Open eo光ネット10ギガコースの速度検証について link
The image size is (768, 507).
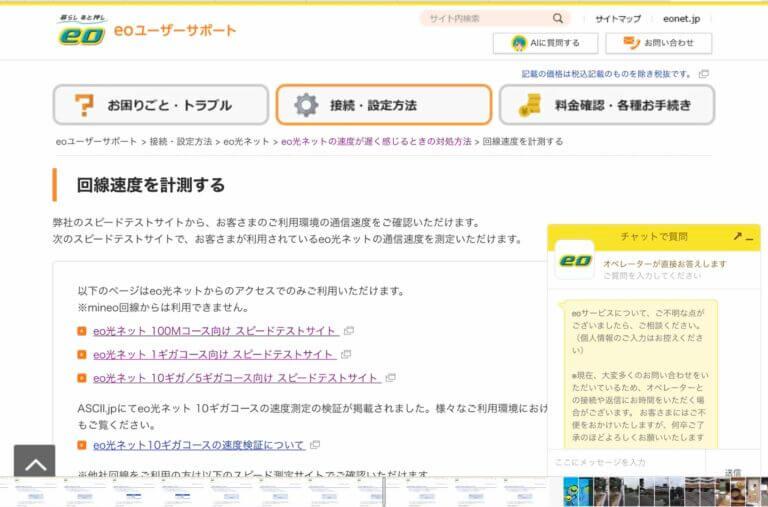point(199,445)
